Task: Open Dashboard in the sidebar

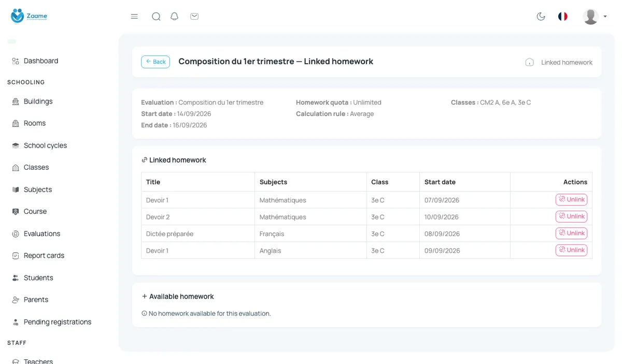Action: (x=35, y=61)
